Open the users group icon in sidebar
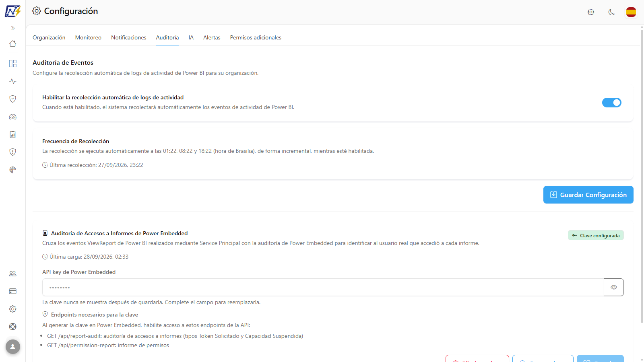Viewport: 644px width, 362px height. click(13, 274)
